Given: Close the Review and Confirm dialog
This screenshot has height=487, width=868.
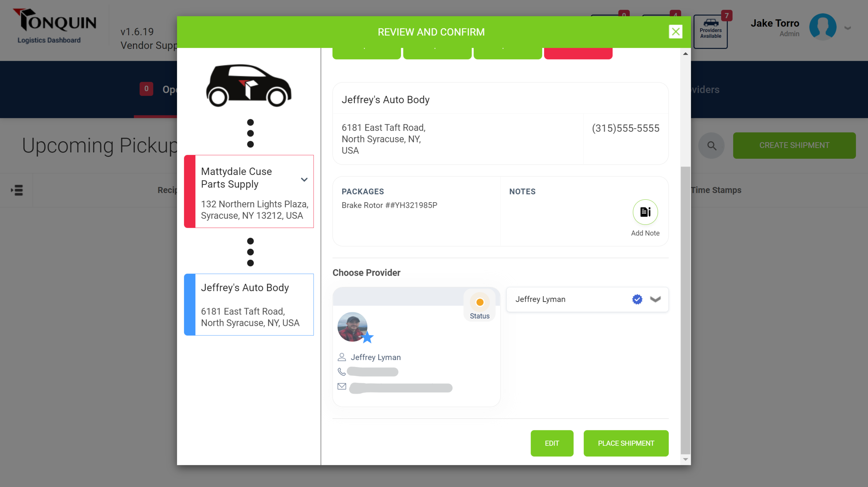Looking at the screenshot, I should tap(675, 32).
